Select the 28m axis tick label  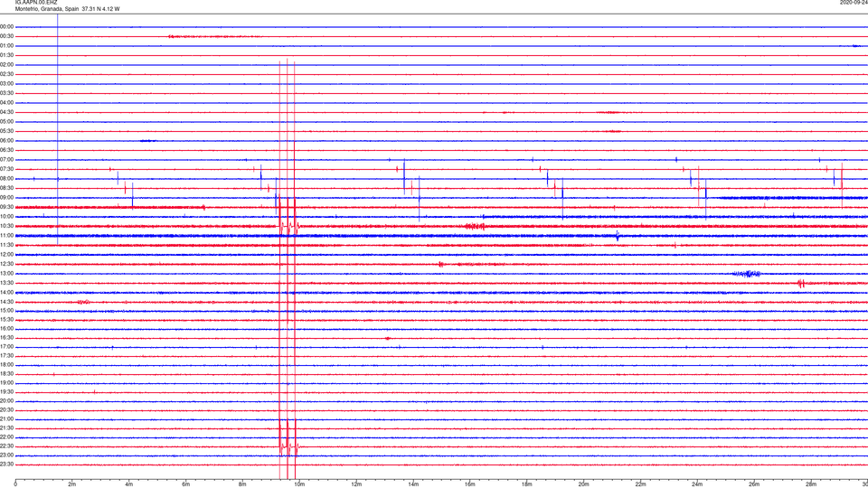point(811,484)
